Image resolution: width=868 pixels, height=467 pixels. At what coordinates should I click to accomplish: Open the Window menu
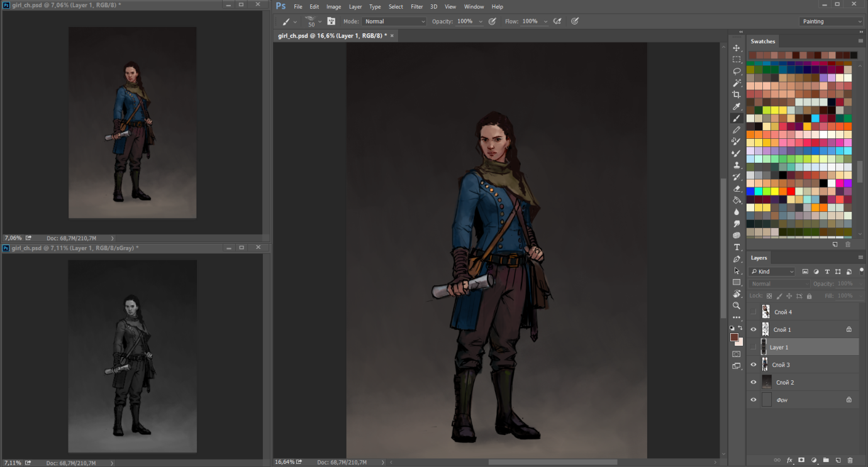tap(474, 7)
